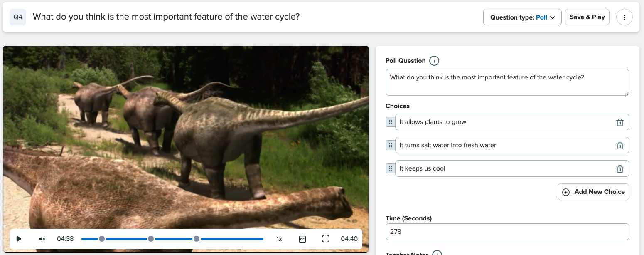This screenshot has height=255, width=644.
Task: Click the Time (Seconds) field showing 278
Action: coord(507,232)
